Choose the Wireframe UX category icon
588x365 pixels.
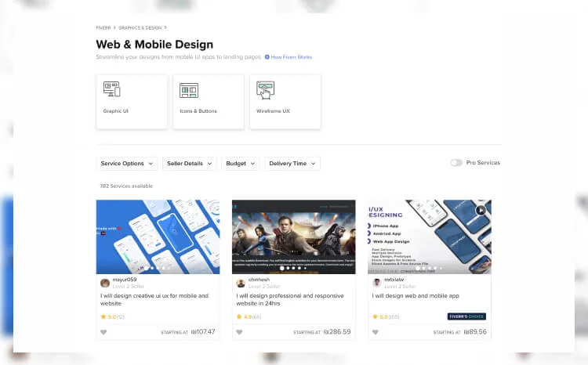point(265,91)
